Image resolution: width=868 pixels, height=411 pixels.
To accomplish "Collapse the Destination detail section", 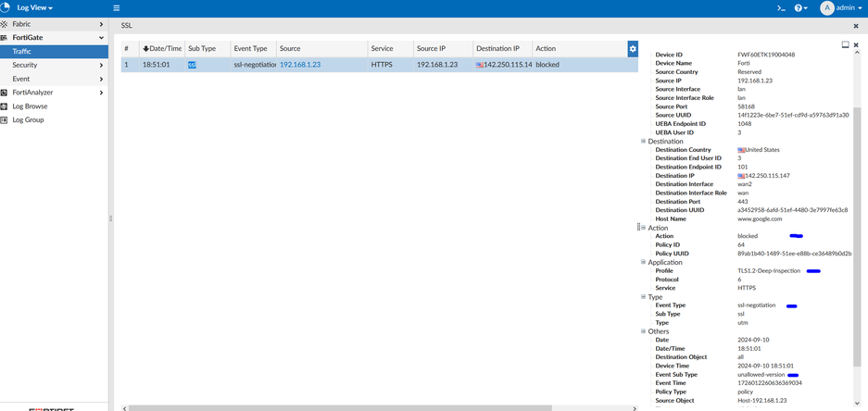I will 643,141.
